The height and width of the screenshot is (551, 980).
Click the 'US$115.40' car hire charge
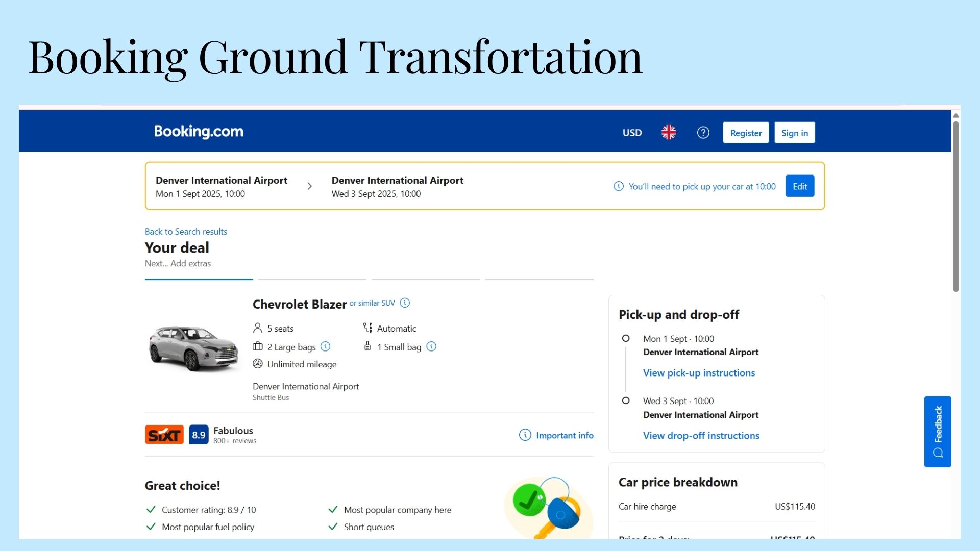coord(795,507)
